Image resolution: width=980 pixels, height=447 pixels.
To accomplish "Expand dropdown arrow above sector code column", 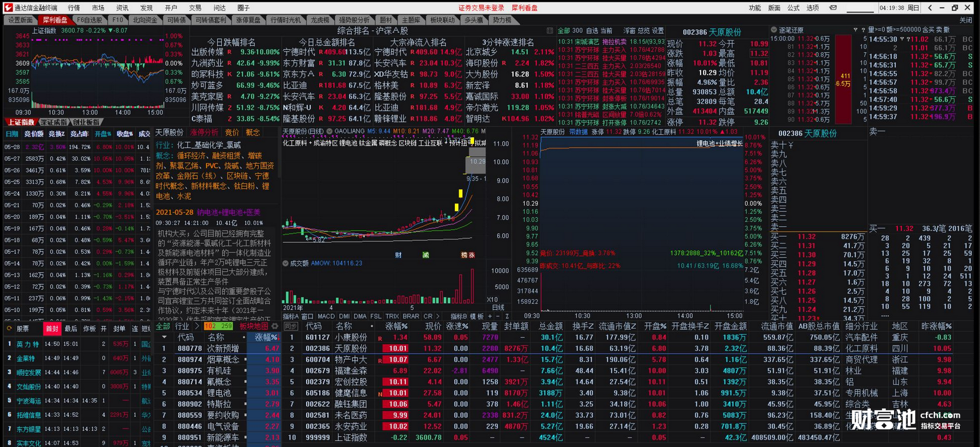I will (164, 337).
